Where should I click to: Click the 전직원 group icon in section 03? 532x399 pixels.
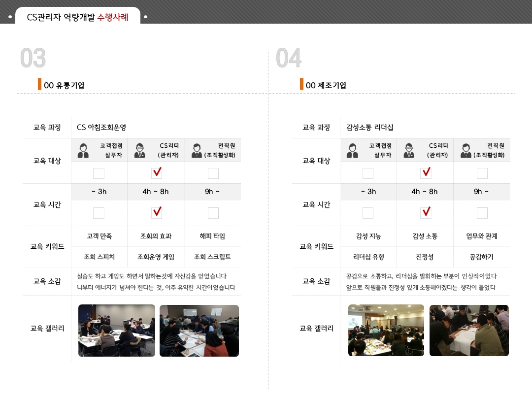pos(197,151)
